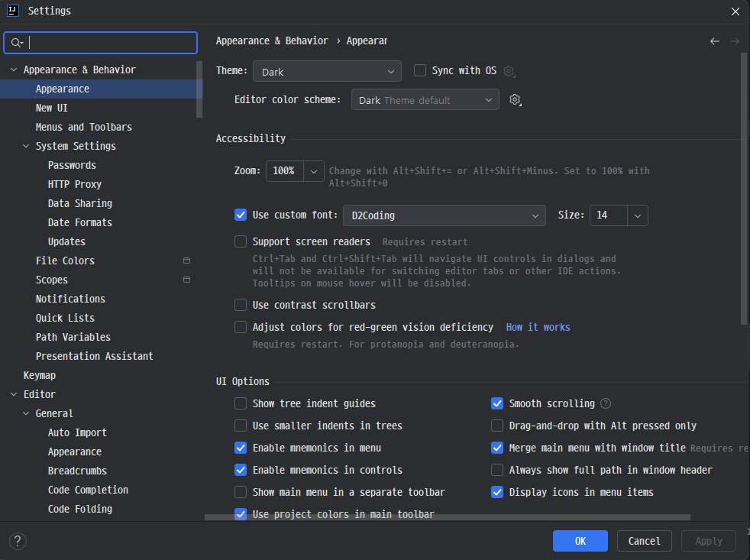Screen dimensions: 750x560
Task: Click the content pane horizontal scrollbar
Action: click(x=448, y=517)
